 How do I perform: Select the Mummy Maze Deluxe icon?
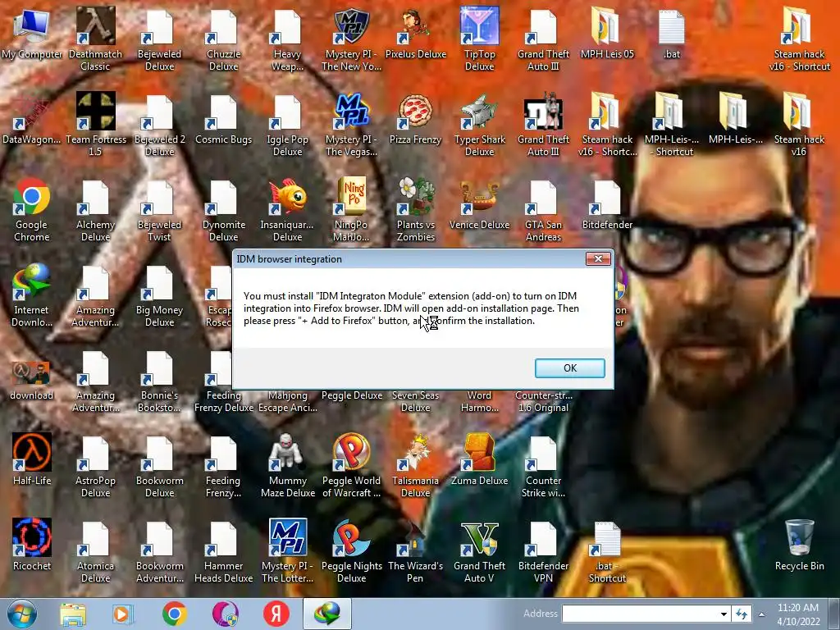(x=288, y=466)
